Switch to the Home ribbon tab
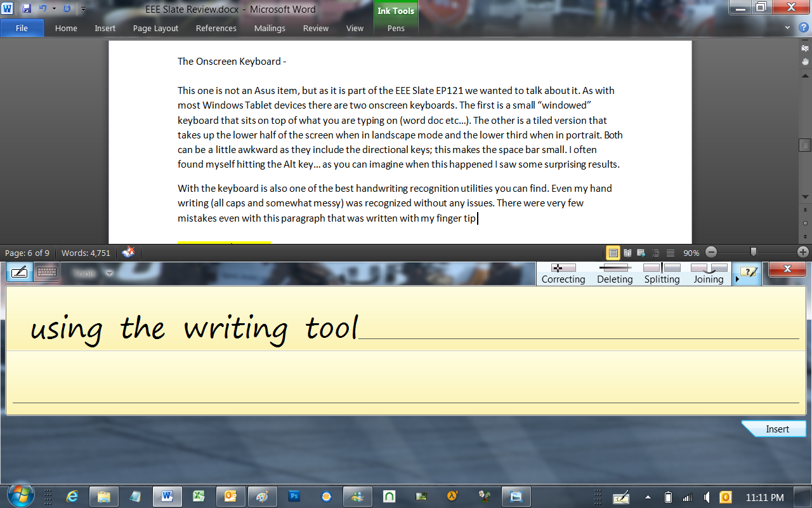This screenshot has height=508, width=812. 66,28
